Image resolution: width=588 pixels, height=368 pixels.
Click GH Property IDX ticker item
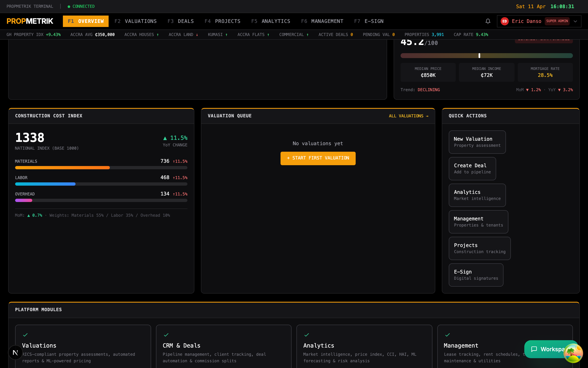pos(33,35)
